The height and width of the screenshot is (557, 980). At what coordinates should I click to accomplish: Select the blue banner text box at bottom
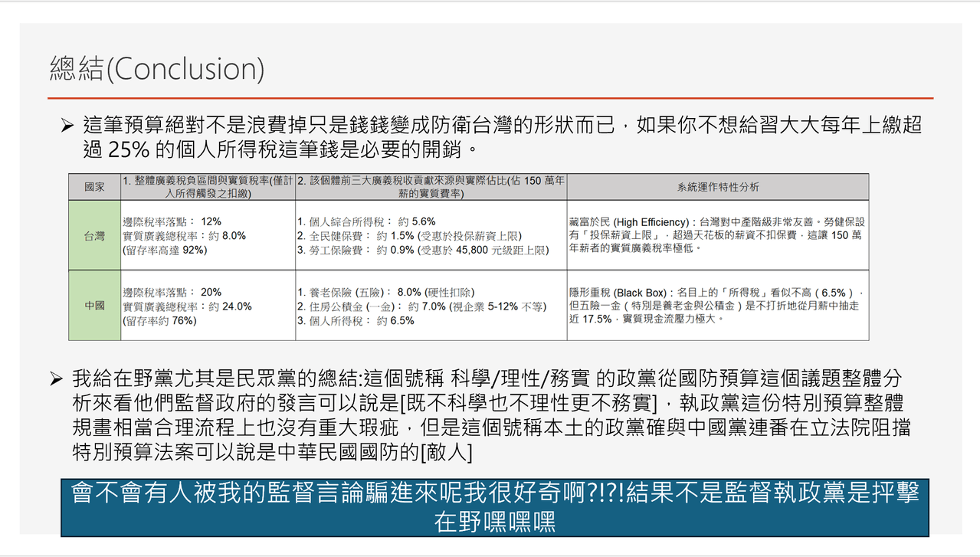[x=495, y=507]
